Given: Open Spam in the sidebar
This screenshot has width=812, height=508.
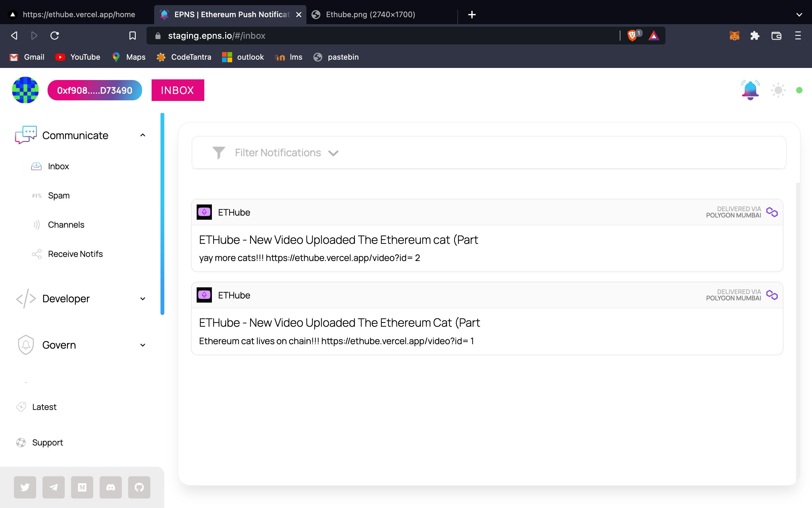Looking at the screenshot, I should point(59,196).
